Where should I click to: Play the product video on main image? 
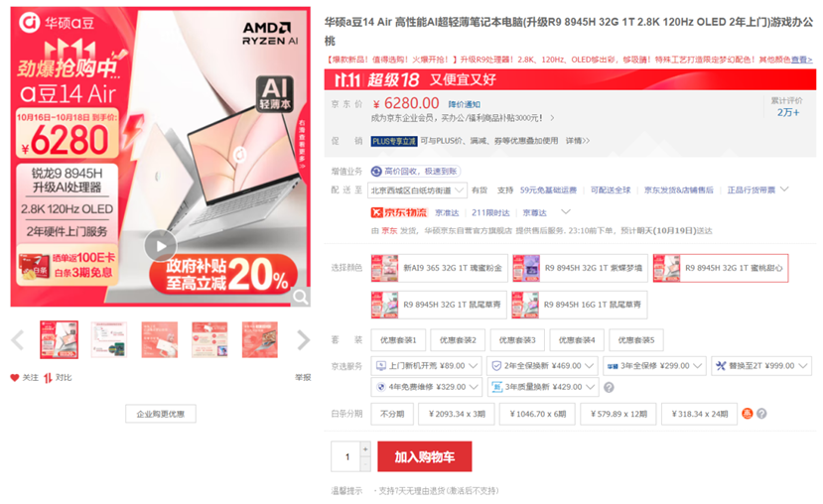(161, 245)
